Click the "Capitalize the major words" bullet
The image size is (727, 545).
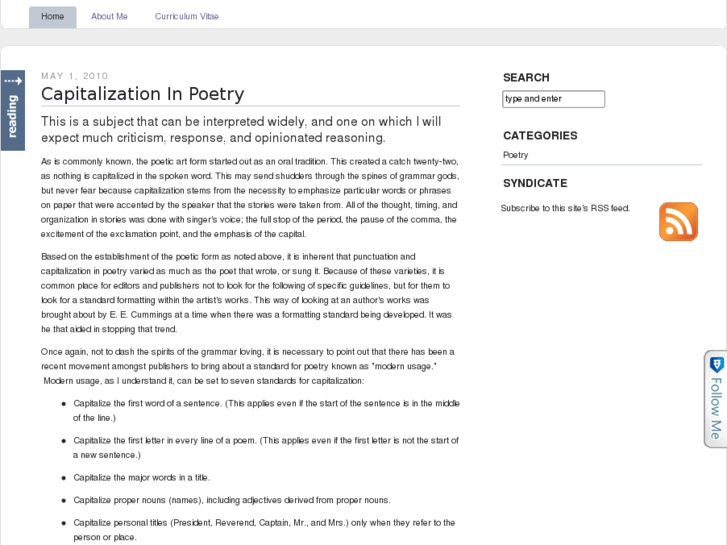(x=142, y=478)
